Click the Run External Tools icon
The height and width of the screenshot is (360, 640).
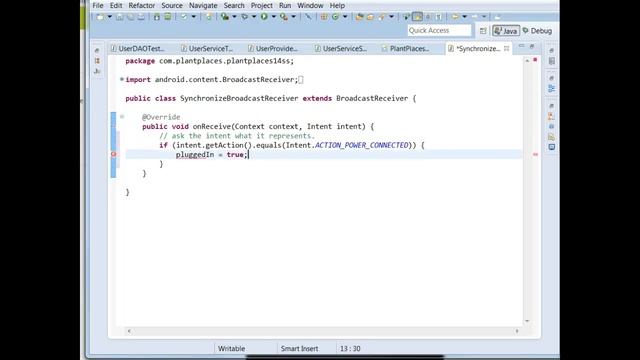(284, 17)
